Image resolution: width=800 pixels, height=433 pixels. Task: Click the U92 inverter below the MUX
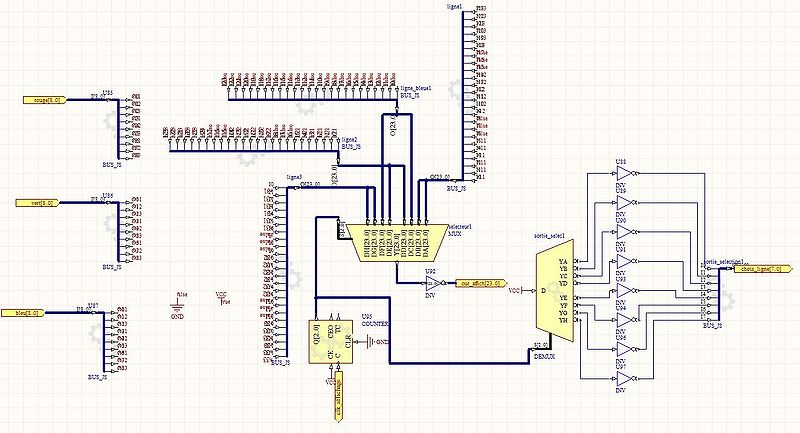coord(431,283)
